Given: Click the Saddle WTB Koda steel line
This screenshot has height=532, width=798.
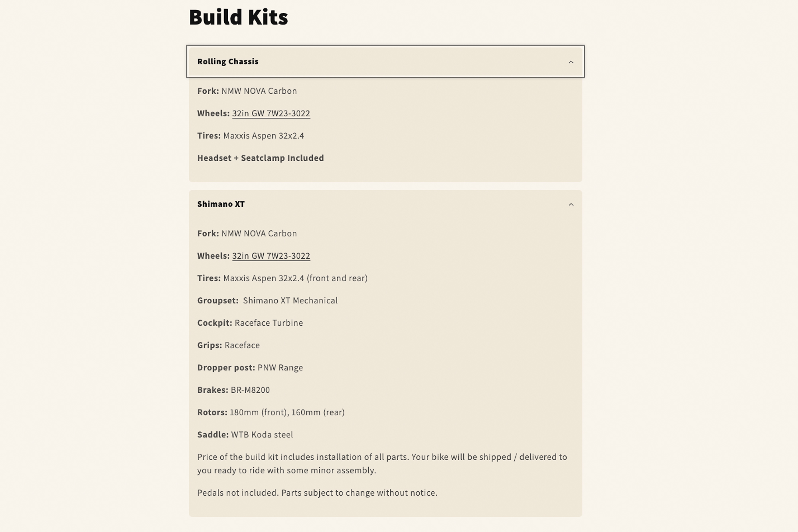Looking at the screenshot, I should point(245,435).
